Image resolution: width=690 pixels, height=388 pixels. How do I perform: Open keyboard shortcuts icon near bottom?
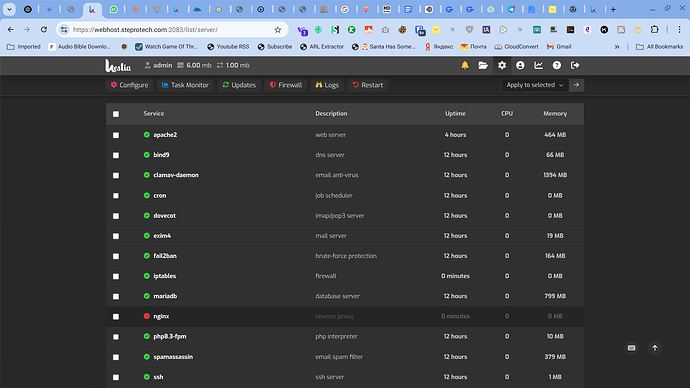pos(631,348)
